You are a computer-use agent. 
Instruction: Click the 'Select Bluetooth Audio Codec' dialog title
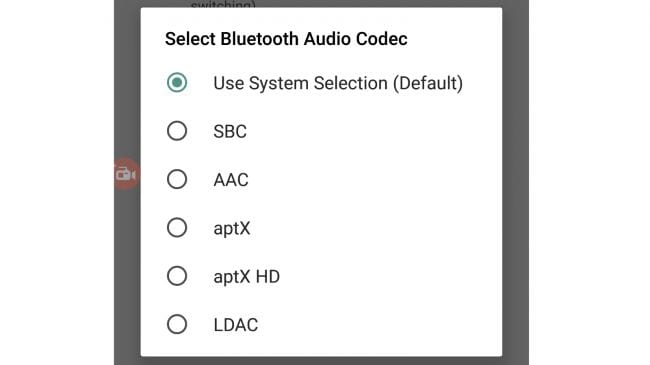286,39
